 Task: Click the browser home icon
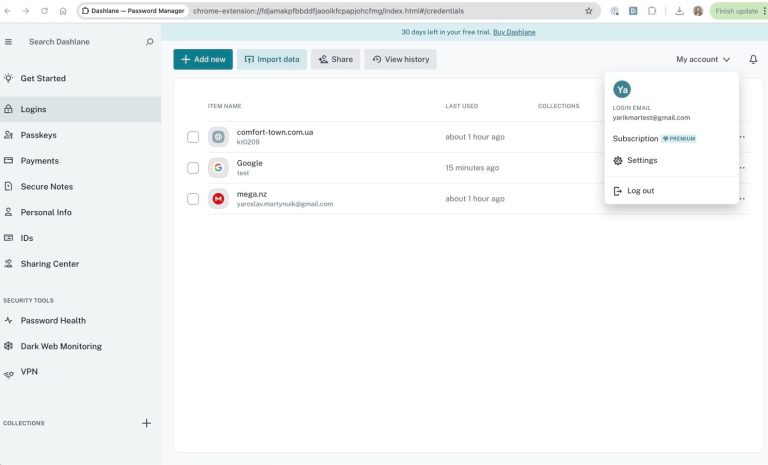pyautogui.click(x=63, y=11)
